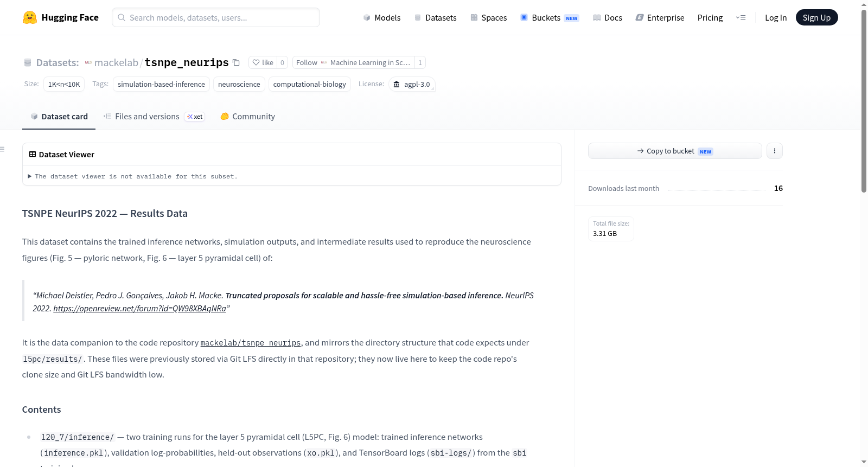
Task: Open the follower count of 1
Action: click(420, 62)
